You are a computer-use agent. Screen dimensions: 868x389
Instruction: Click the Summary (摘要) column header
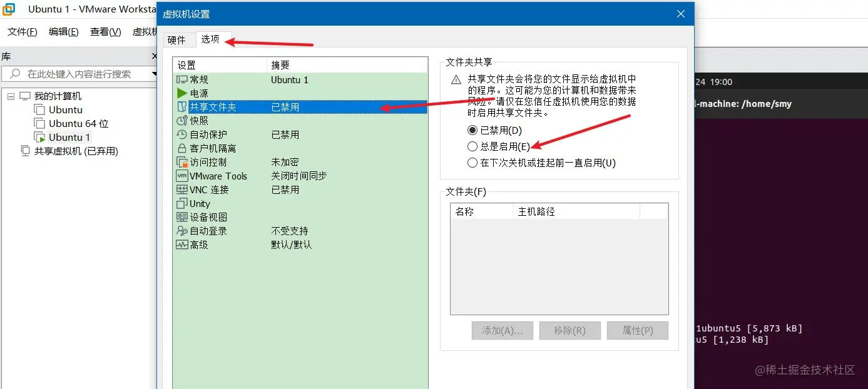tap(347, 65)
